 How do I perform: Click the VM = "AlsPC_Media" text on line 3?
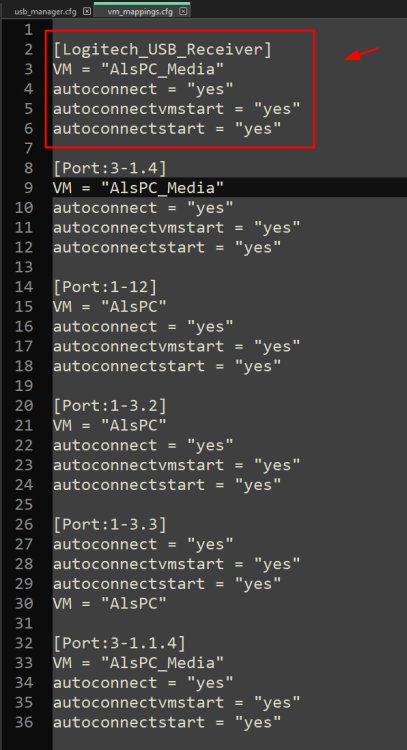[138, 69]
